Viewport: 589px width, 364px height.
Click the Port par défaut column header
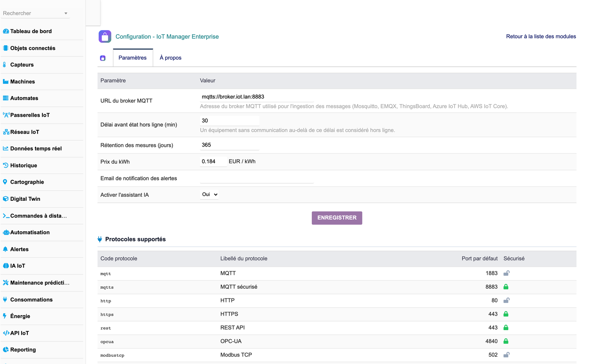click(479, 259)
